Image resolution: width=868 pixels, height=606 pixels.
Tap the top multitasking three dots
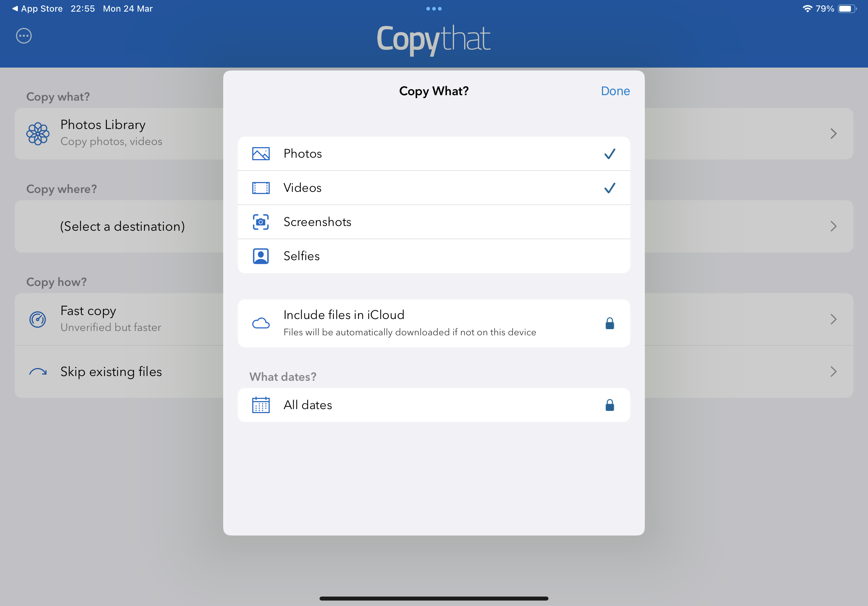tap(434, 9)
